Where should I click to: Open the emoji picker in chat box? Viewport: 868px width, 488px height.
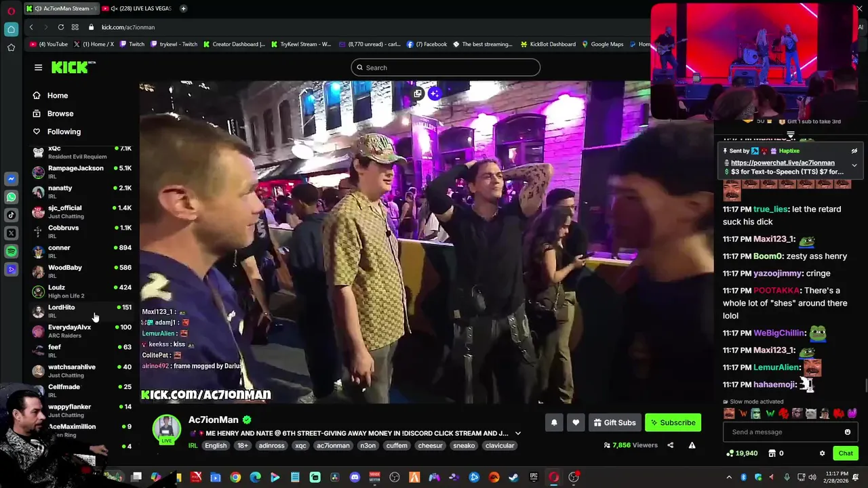[847, 432]
